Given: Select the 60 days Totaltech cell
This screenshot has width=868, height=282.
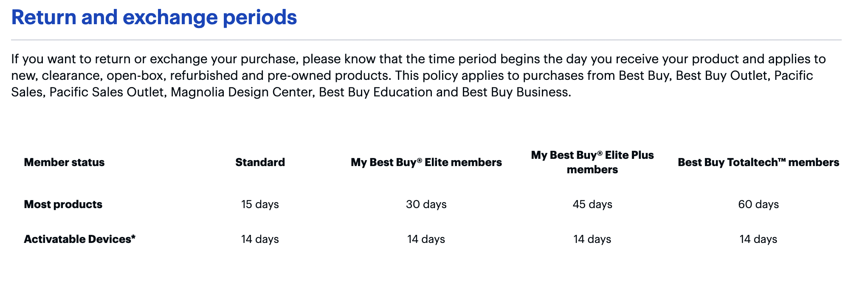Looking at the screenshot, I should (758, 204).
